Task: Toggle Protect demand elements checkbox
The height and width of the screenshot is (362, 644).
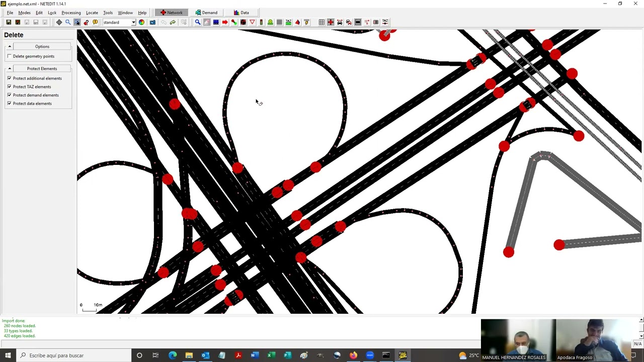Action: coord(9,95)
